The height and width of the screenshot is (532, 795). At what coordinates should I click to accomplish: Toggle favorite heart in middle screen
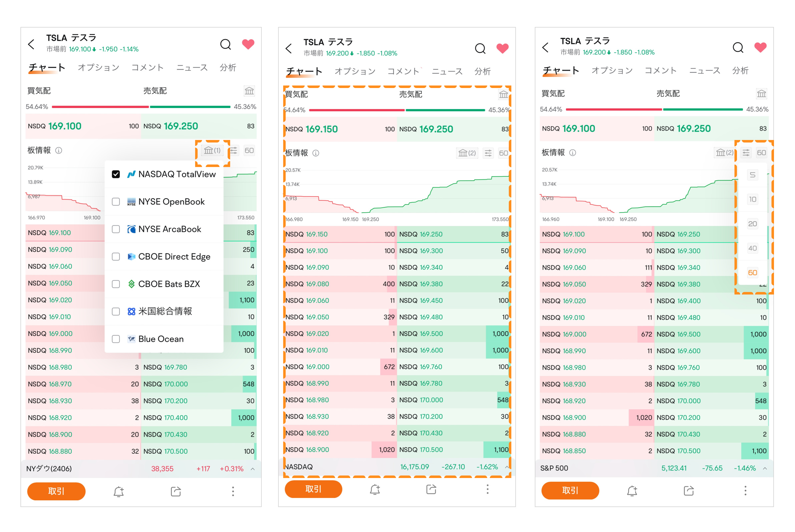tap(503, 49)
